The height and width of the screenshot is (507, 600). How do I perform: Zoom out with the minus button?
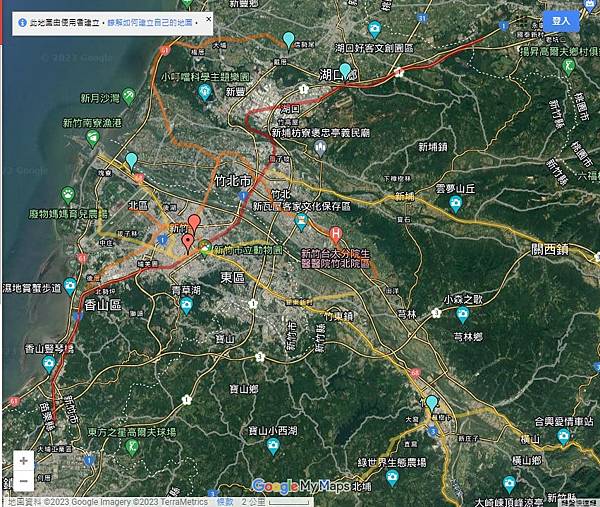coord(23,481)
